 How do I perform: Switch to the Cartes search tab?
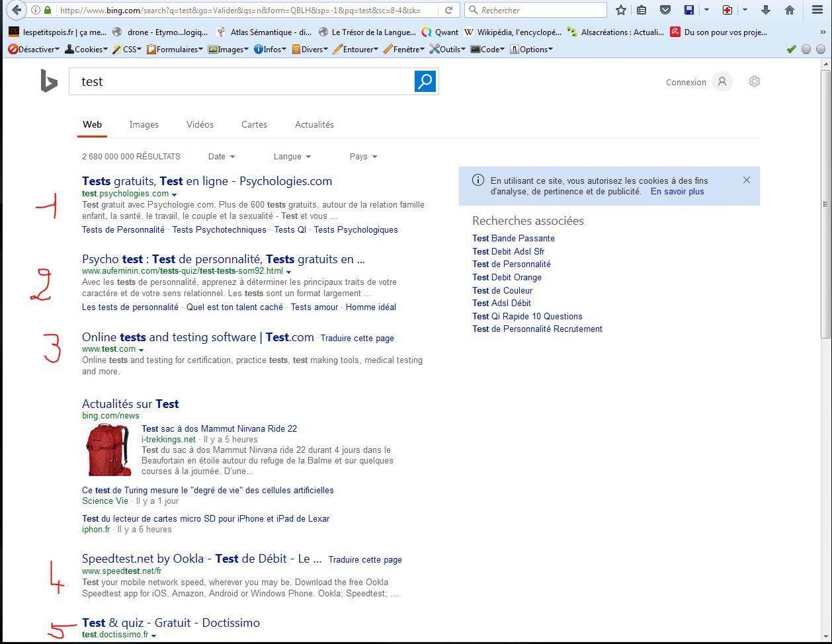tap(254, 124)
